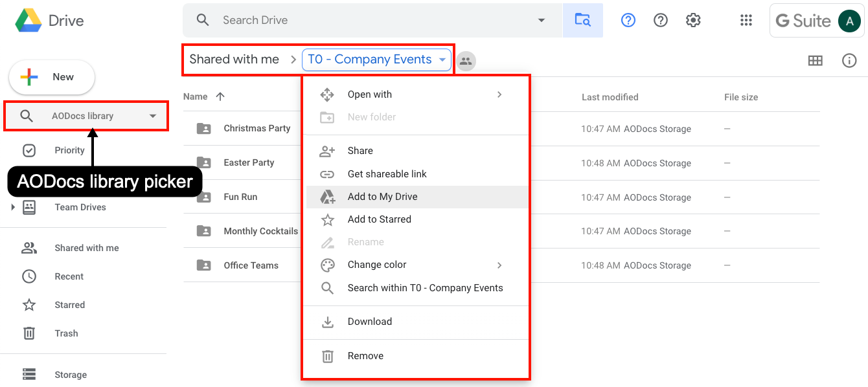Open Recent in the sidebar
Viewport: 868px width, 387px height.
[x=69, y=276]
